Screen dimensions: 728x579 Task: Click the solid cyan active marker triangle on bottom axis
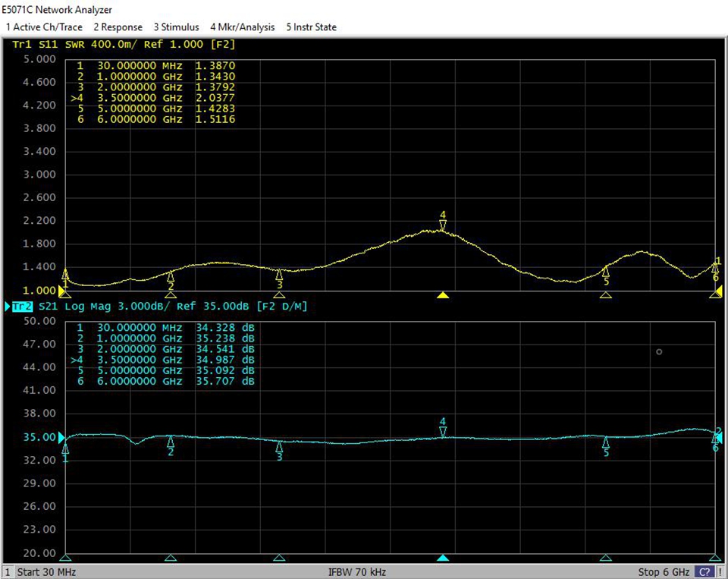(444, 558)
